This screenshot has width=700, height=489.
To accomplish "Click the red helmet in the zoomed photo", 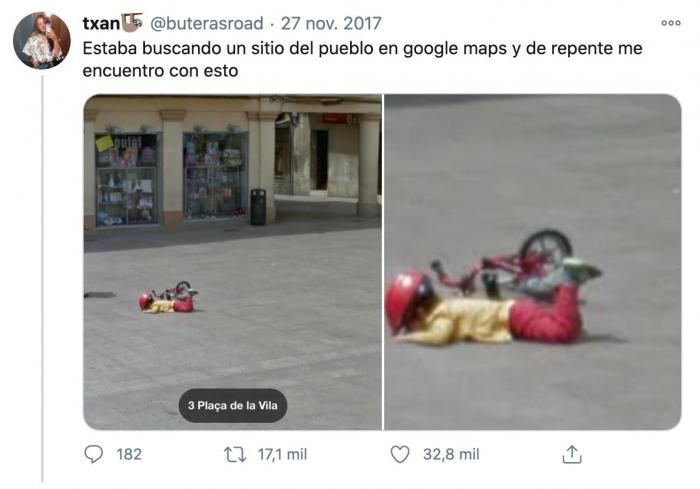I will click(x=408, y=301).
